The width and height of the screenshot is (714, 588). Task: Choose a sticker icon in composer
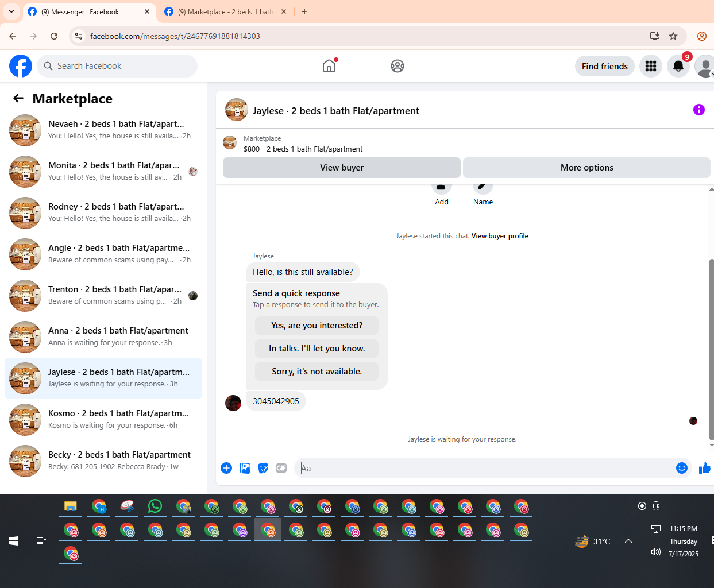coord(263,468)
